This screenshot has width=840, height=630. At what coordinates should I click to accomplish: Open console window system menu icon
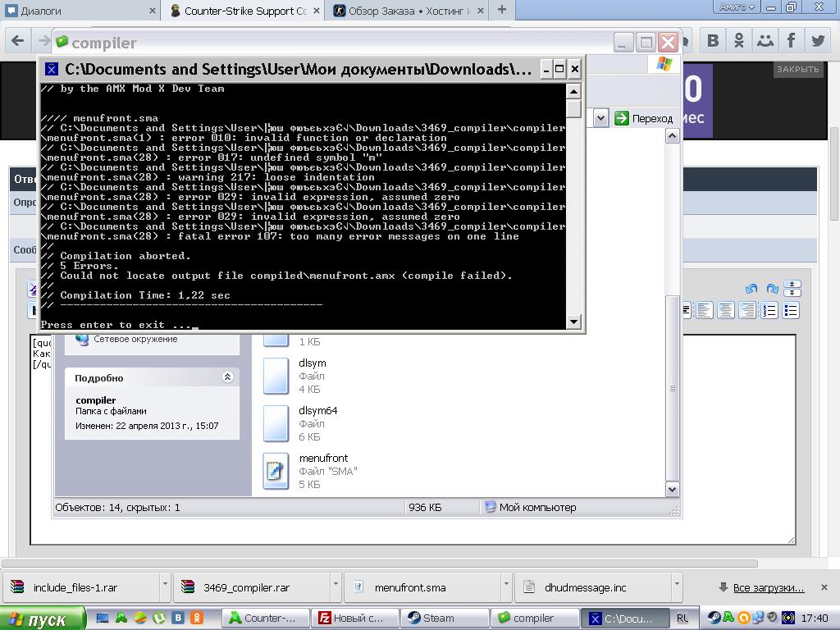click(x=52, y=69)
